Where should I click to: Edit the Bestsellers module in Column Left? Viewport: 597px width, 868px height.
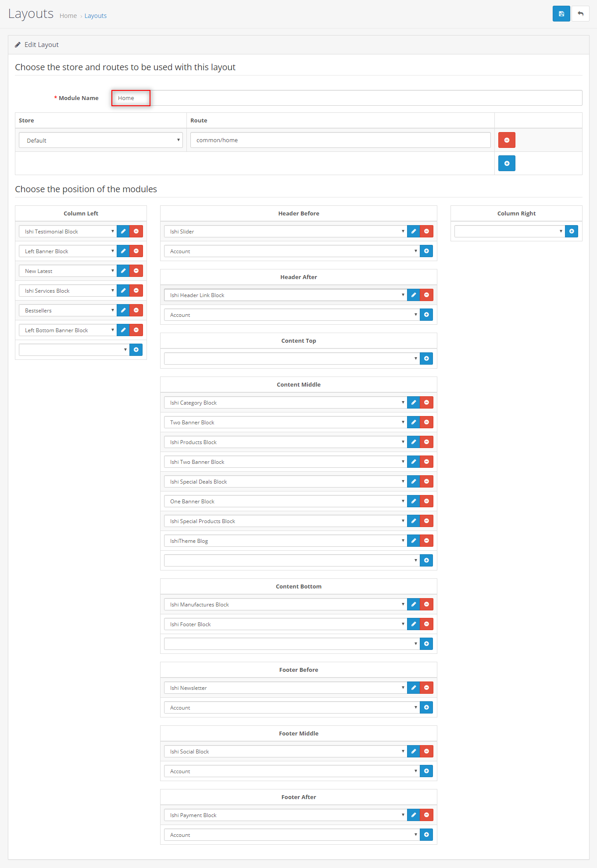coord(123,310)
